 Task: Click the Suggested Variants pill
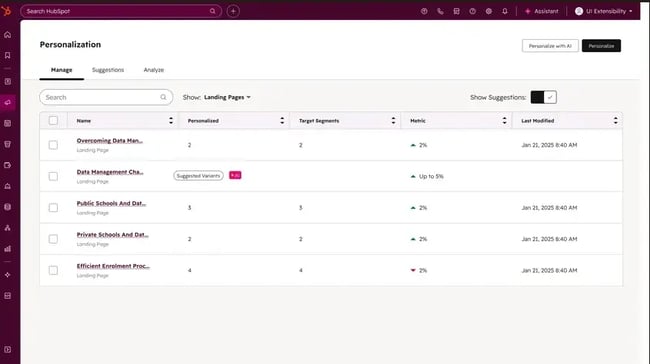click(x=198, y=176)
